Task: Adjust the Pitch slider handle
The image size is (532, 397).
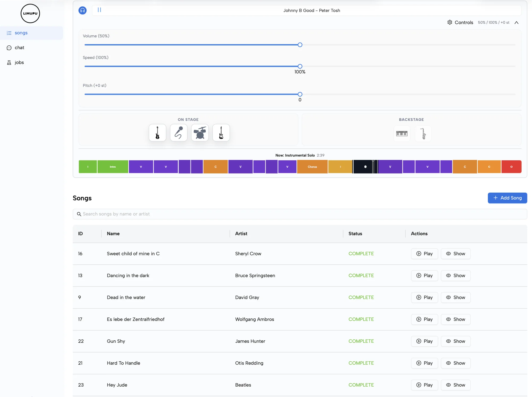Action: [300, 94]
